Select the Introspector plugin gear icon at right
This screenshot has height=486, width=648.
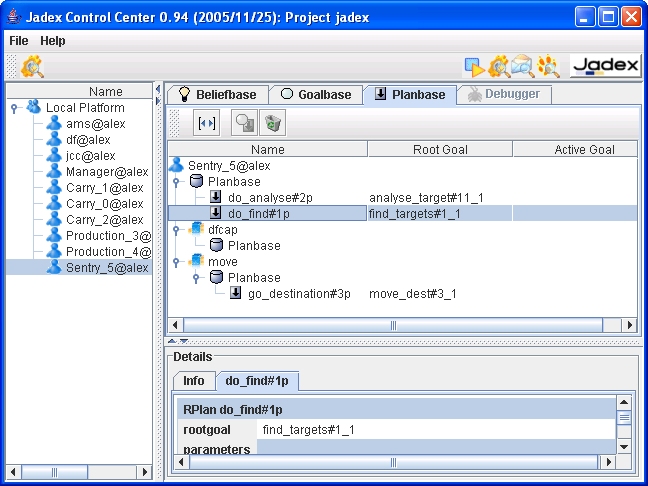498,66
